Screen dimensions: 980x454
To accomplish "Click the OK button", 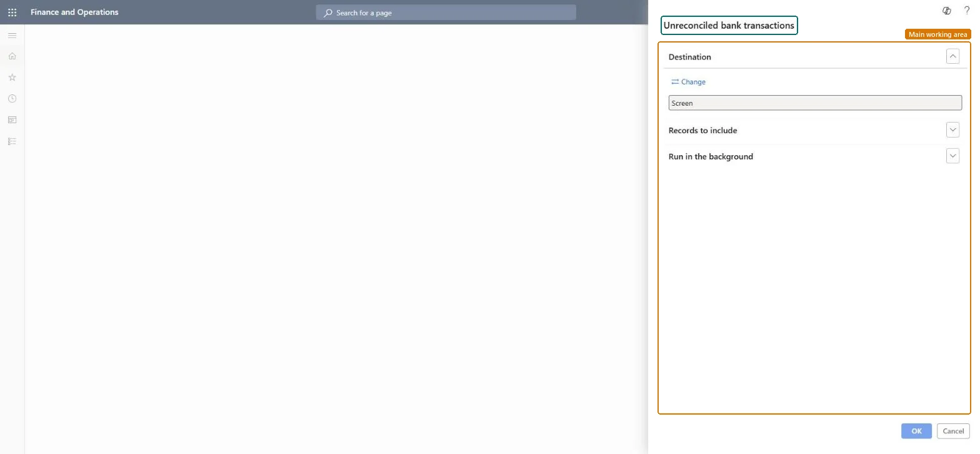I will (916, 431).
